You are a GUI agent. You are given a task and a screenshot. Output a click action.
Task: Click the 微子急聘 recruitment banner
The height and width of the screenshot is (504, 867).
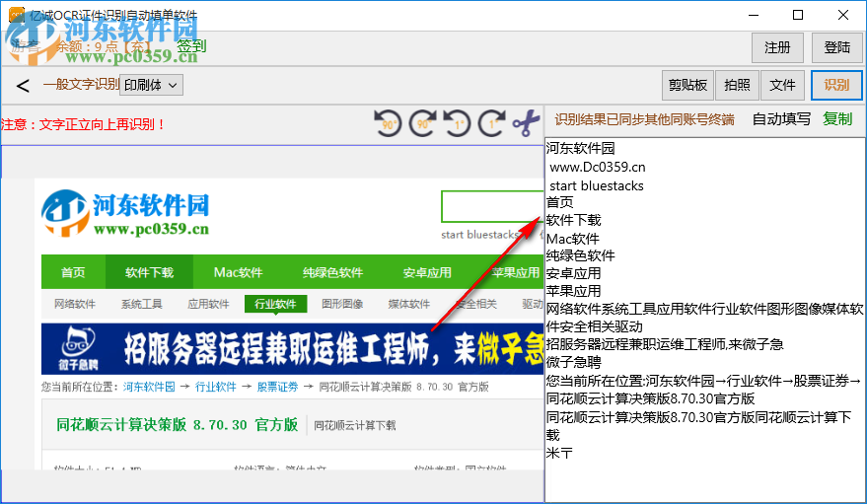293,349
